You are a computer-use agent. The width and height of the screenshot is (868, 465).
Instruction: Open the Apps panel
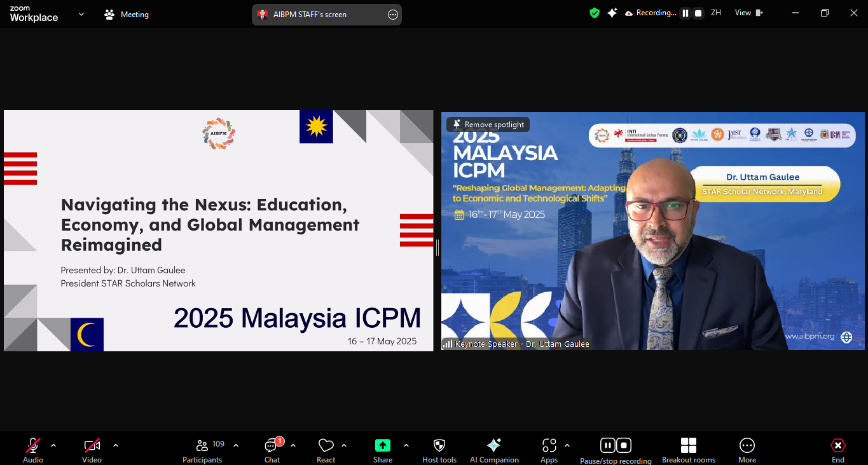click(549, 450)
